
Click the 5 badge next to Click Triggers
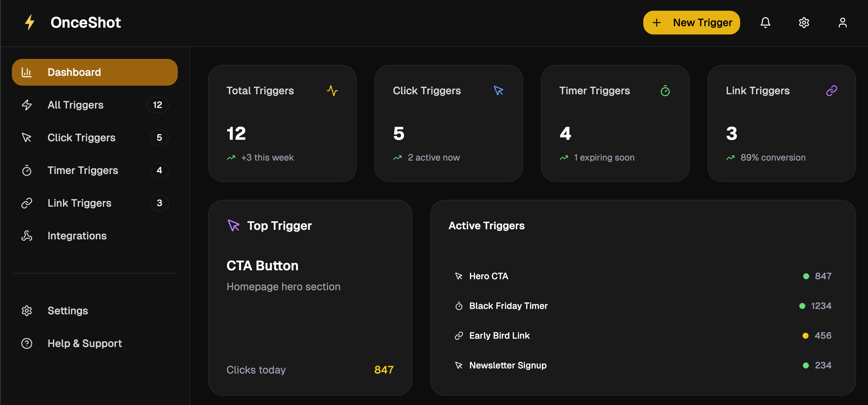[159, 137]
